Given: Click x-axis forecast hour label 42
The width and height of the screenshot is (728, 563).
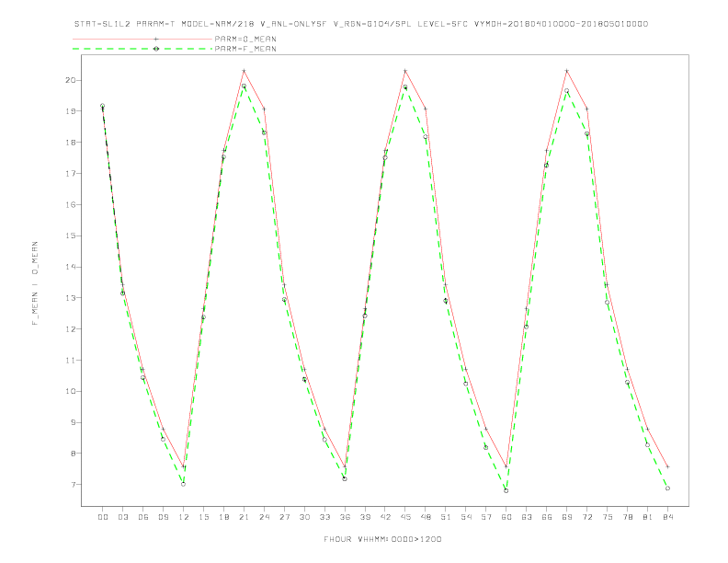Looking at the screenshot, I should coord(385,517).
